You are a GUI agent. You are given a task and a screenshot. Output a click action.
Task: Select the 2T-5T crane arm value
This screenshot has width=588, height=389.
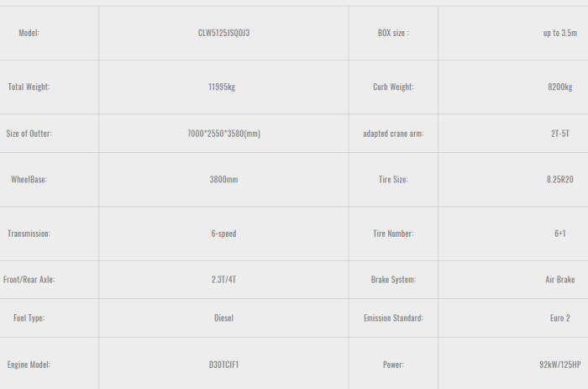(x=559, y=134)
